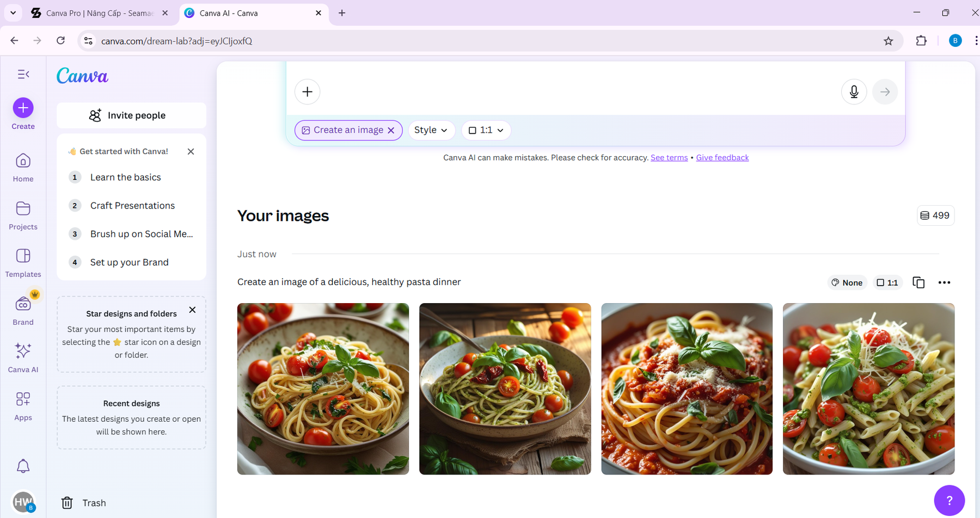Click the "See terms" link
The width and height of the screenshot is (980, 518).
click(x=669, y=158)
